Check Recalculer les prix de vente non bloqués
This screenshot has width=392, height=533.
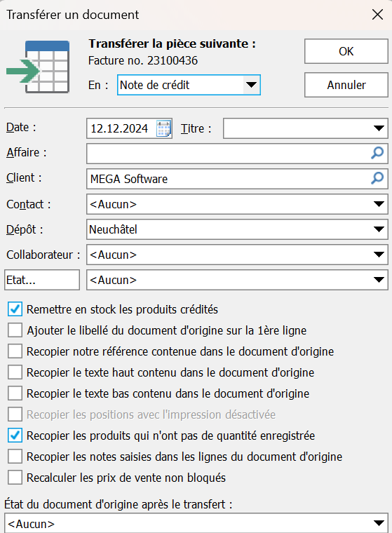pyautogui.click(x=15, y=478)
